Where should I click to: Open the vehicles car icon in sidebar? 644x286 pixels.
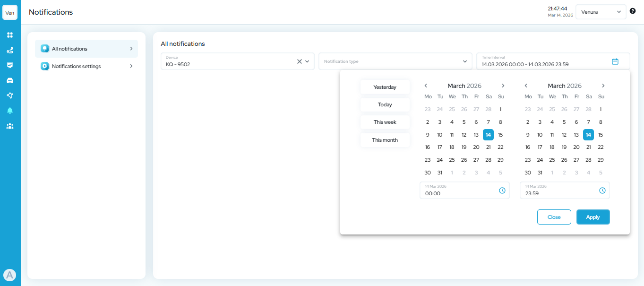(x=10, y=80)
